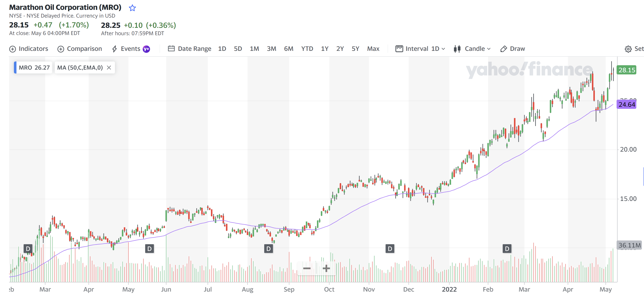Open the Date Range calendar icon
The image size is (644, 303).
171,49
